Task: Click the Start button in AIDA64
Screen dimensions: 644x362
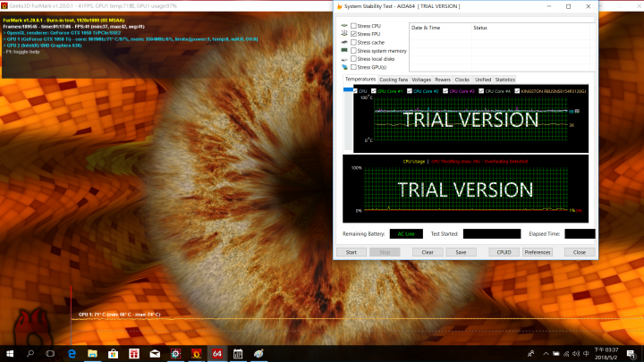Action: click(352, 252)
